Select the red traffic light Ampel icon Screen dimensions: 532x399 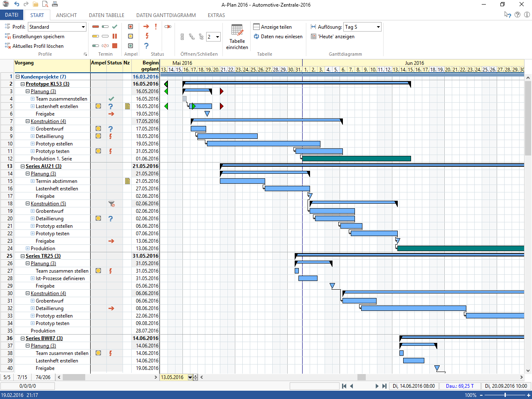[131, 27]
